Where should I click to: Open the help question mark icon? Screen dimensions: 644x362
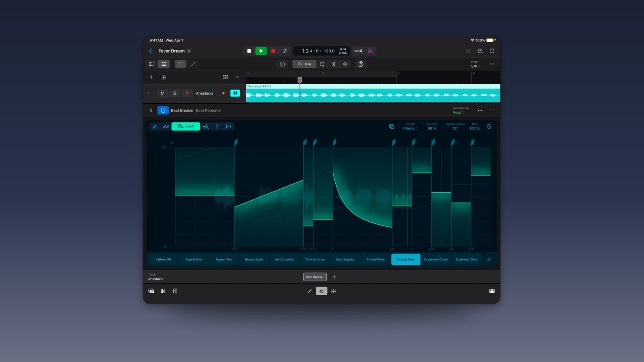click(480, 51)
